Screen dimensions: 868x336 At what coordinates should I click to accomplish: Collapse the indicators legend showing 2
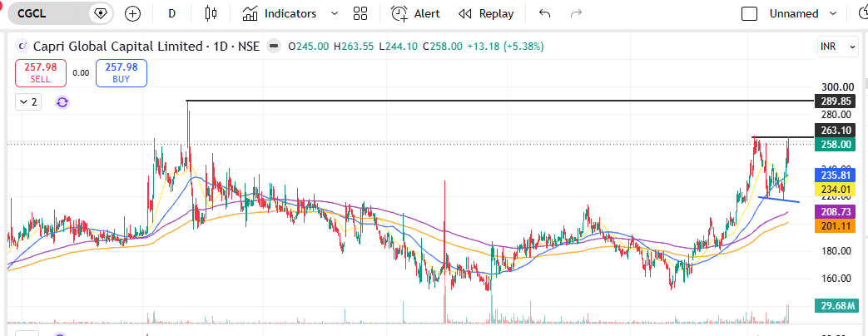tap(28, 101)
